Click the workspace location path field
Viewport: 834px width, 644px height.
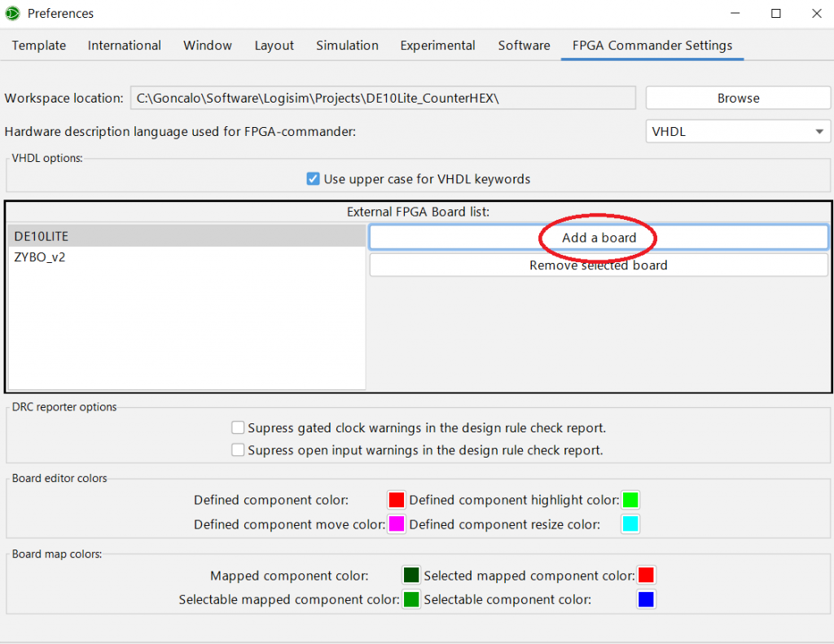[x=382, y=98]
